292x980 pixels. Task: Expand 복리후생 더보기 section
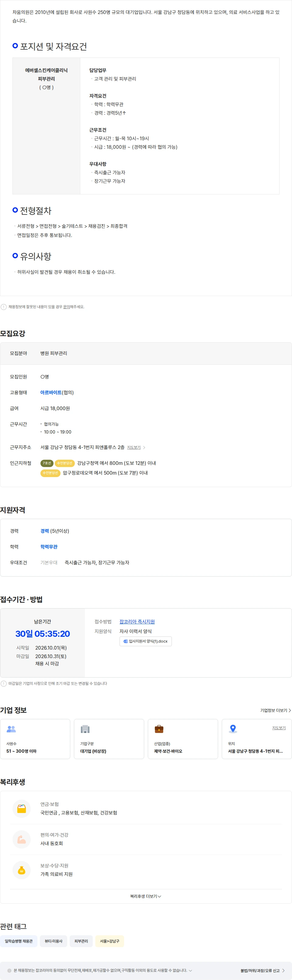coord(146,896)
